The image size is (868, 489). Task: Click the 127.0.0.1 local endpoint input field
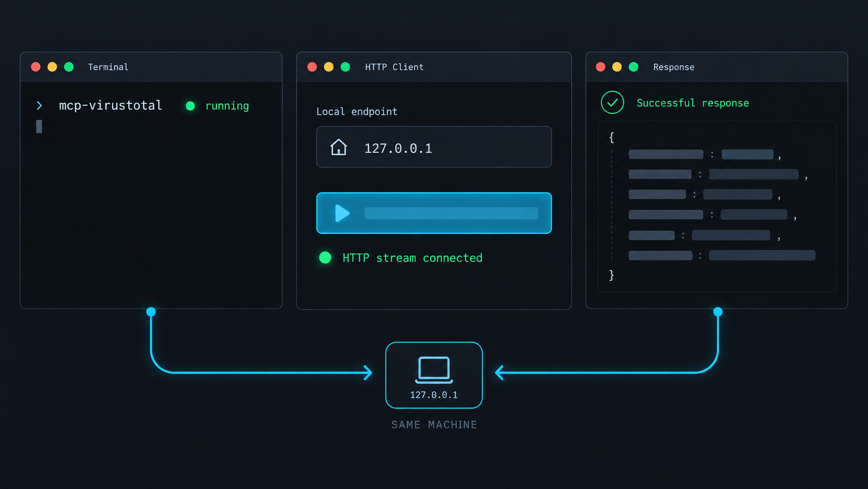[434, 147]
